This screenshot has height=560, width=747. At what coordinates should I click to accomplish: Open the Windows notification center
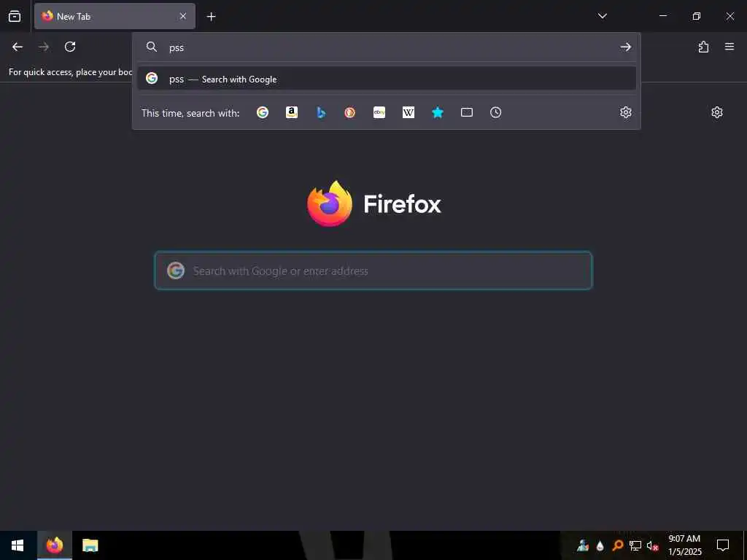[x=723, y=545]
